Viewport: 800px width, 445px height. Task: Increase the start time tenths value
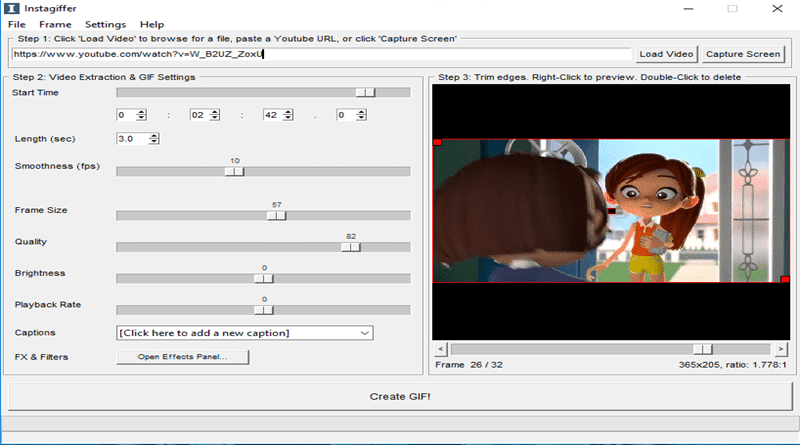click(x=362, y=112)
